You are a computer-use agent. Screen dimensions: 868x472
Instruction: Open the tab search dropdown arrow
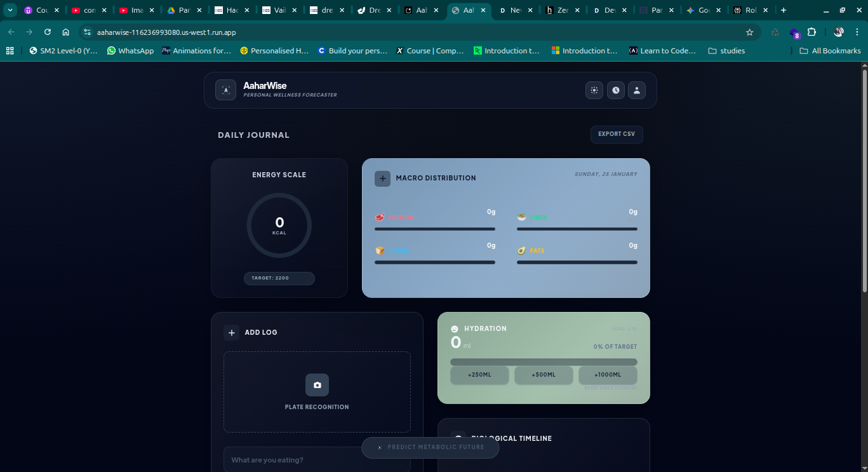click(11, 10)
